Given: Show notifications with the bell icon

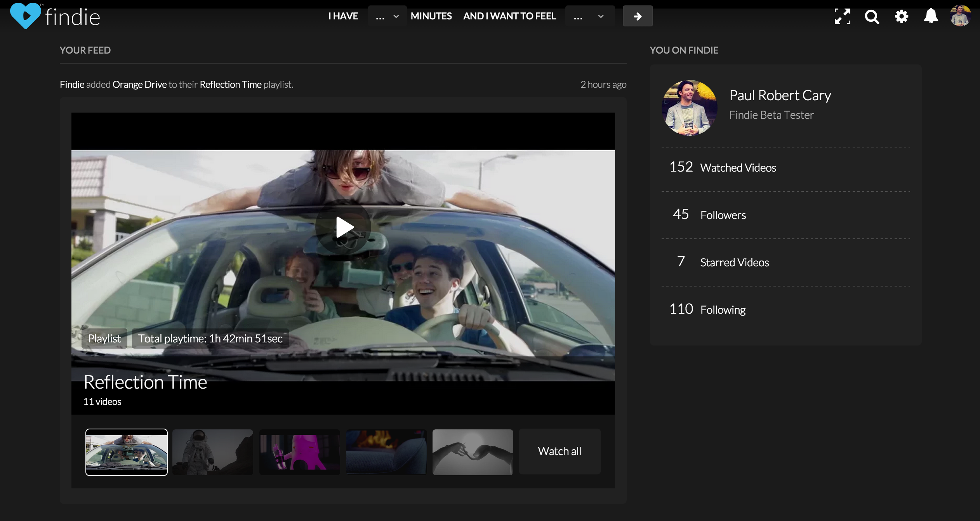Looking at the screenshot, I should [931, 16].
